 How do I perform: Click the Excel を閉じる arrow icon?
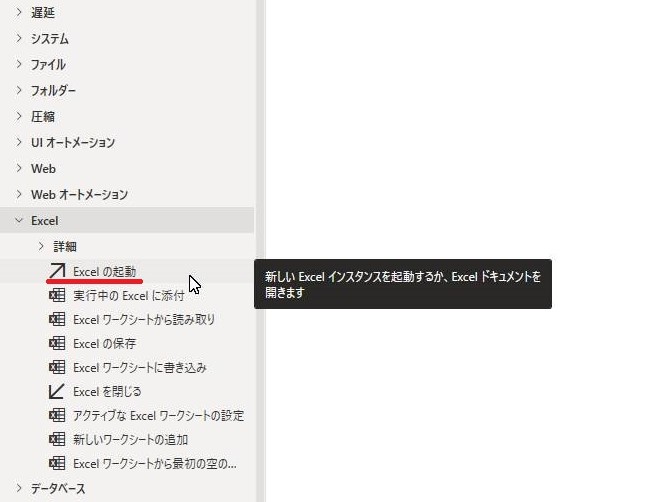pyautogui.click(x=56, y=391)
